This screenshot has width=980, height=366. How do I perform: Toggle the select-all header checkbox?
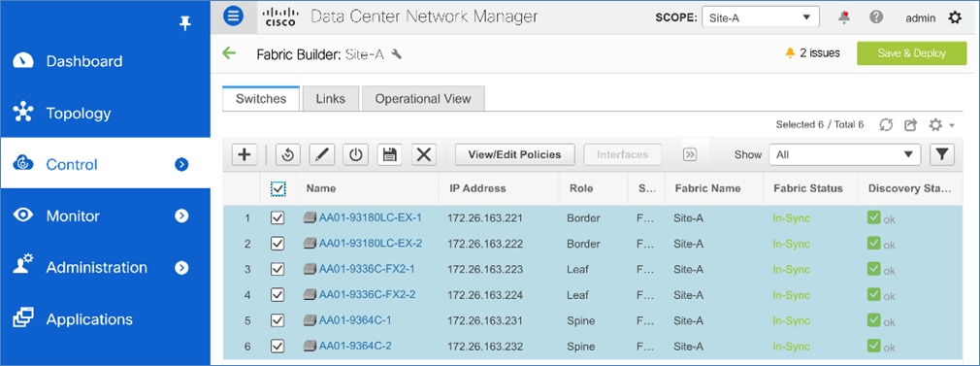278,188
